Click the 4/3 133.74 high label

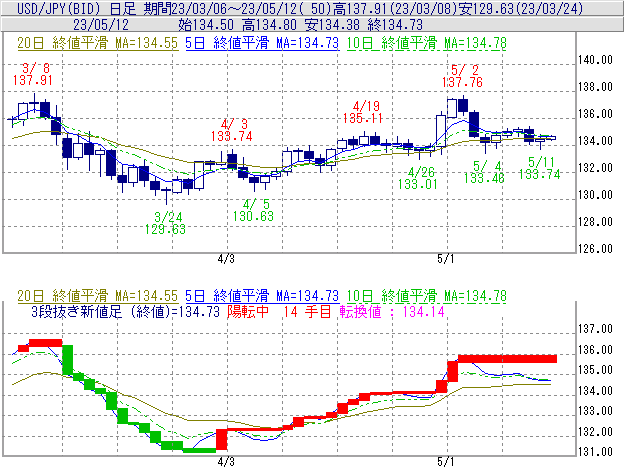(x=232, y=130)
